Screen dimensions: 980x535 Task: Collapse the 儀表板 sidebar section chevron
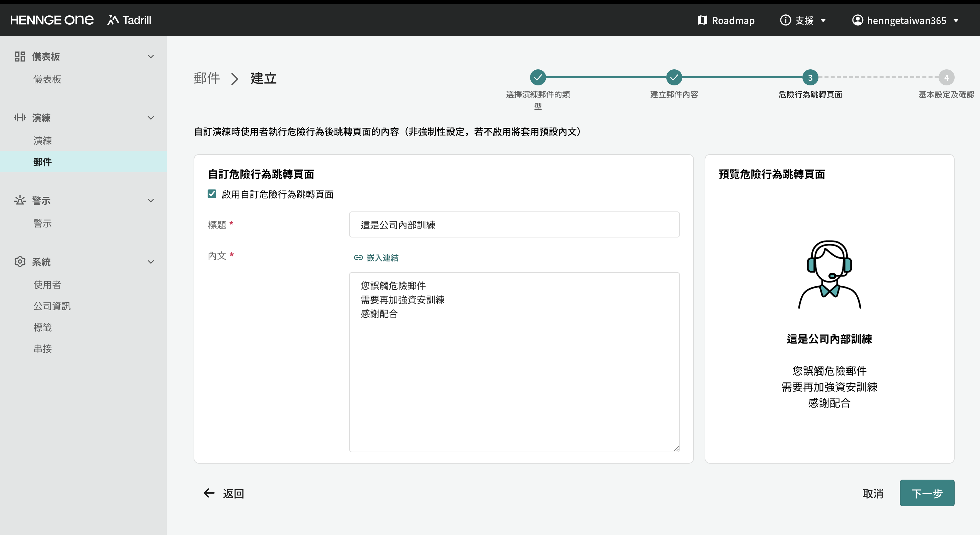(x=151, y=56)
